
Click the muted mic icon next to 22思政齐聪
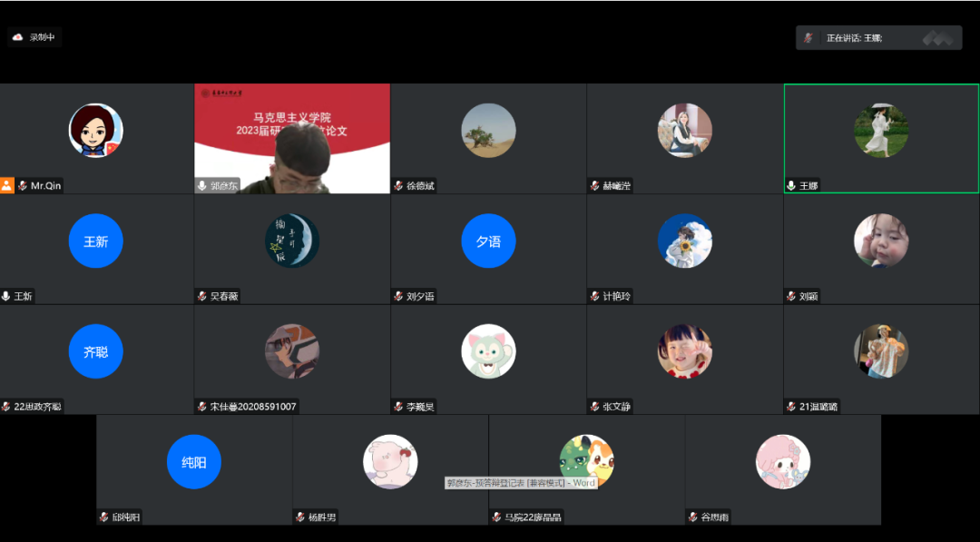(x=5, y=407)
